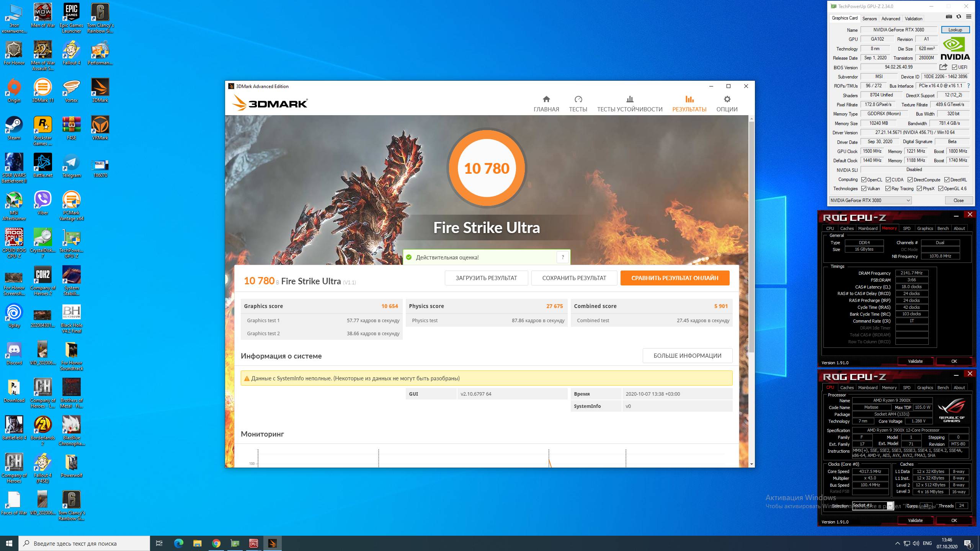Click the Lookup button in GPU-Z

955,30
